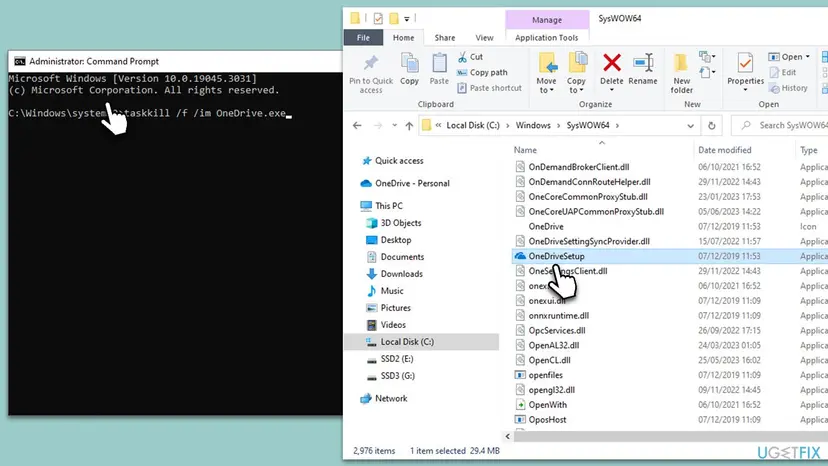Click the Cut scissors button
This screenshot has height=466, width=828.
(470, 57)
